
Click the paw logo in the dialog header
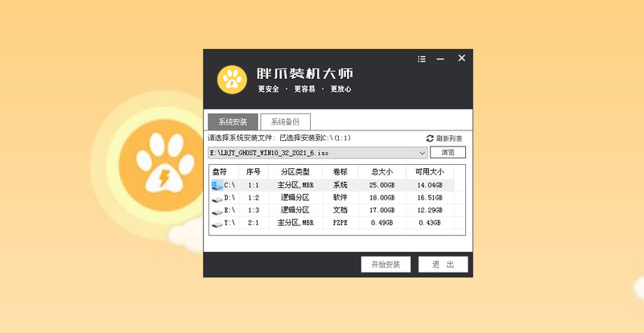[x=232, y=80]
